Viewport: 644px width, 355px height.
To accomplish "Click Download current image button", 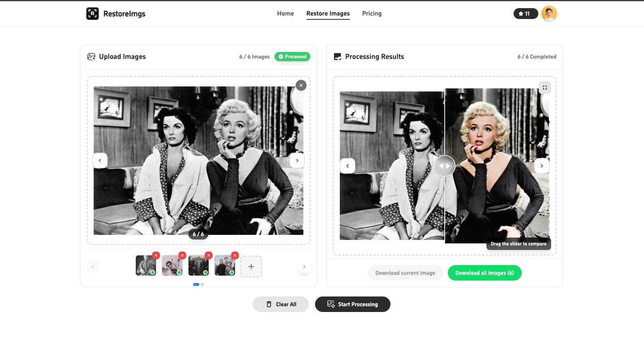I will tap(405, 273).
